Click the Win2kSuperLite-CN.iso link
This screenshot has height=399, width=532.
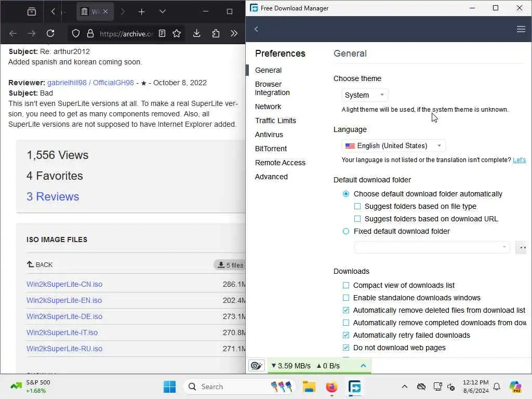pyautogui.click(x=64, y=284)
